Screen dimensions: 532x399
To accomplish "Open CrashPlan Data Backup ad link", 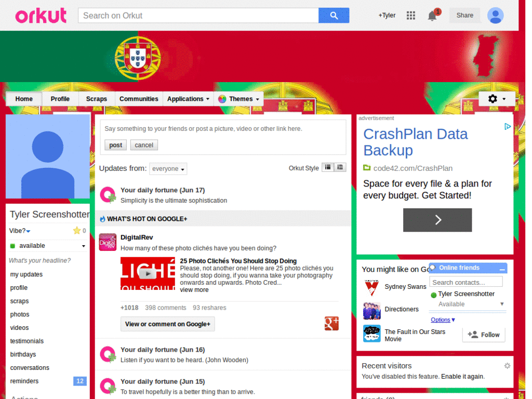I will [416, 142].
